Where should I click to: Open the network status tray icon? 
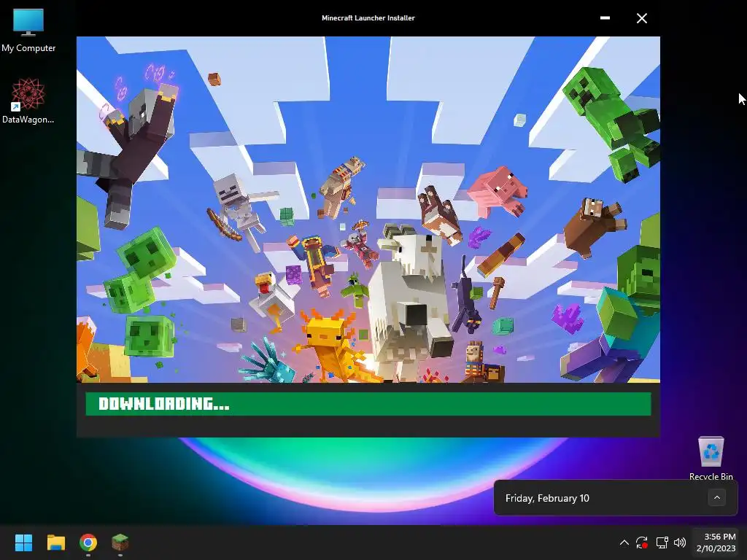coord(662,542)
